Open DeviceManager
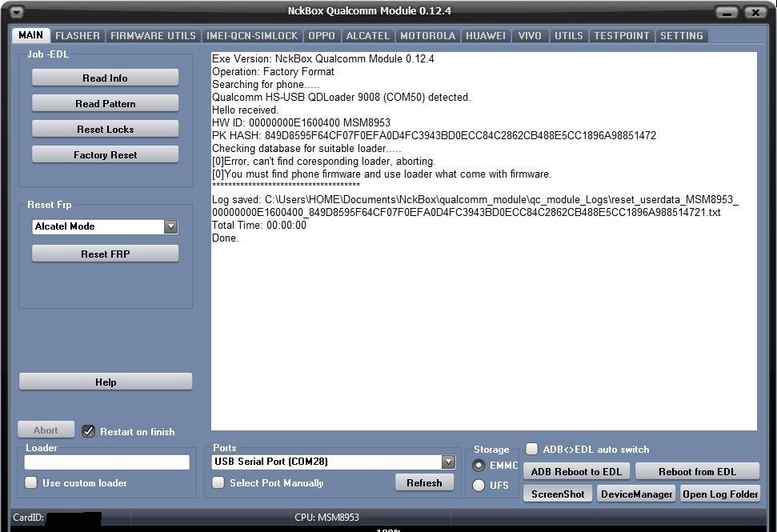This screenshot has width=777, height=532. point(637,494)
